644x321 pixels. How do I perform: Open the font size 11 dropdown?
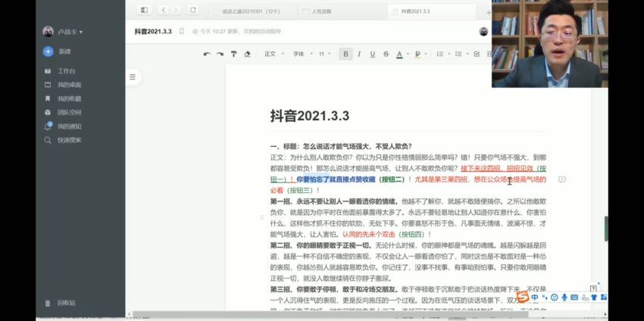click(x=324, y=55)
